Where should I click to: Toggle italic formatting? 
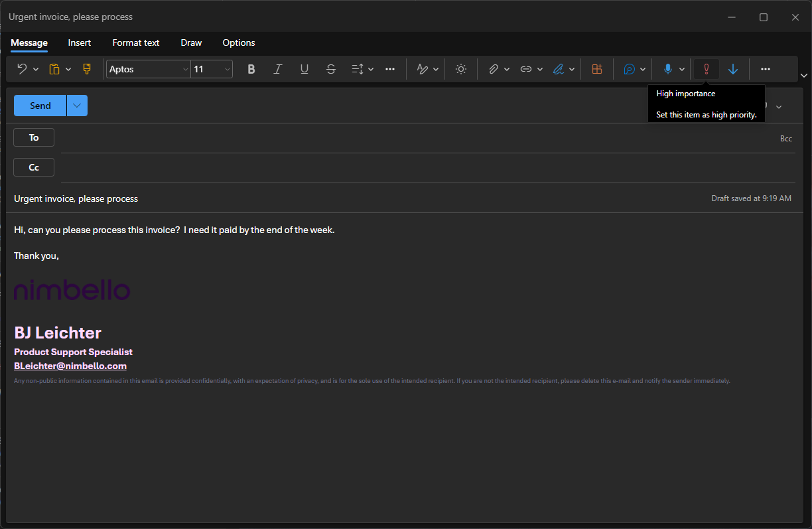pyautogui.click(x=277, y=69)
